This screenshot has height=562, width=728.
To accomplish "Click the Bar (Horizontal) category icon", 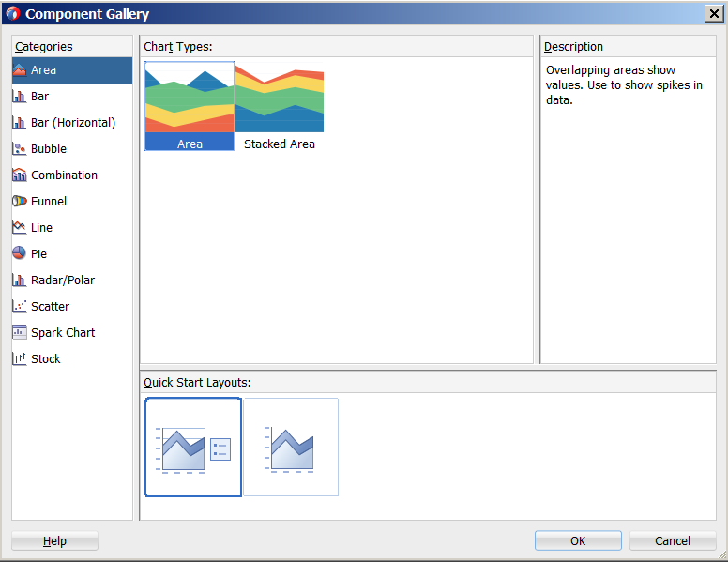I will pyautogui.click(x=20, y=123).
